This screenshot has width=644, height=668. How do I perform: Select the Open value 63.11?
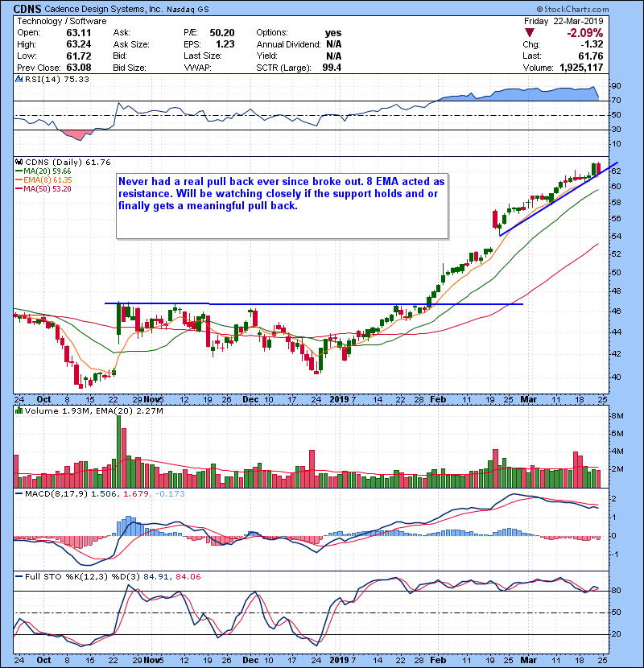(x=78, y=33)
